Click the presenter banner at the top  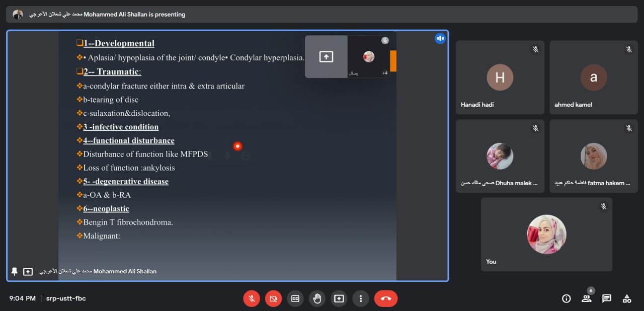click(x=322, y=15)
